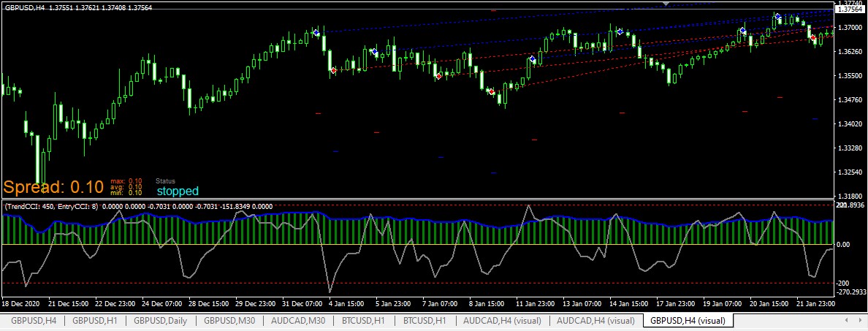Click the 1.34020 price scale value
The width and height of the screenshot is (868, 331).
(850, 124)
